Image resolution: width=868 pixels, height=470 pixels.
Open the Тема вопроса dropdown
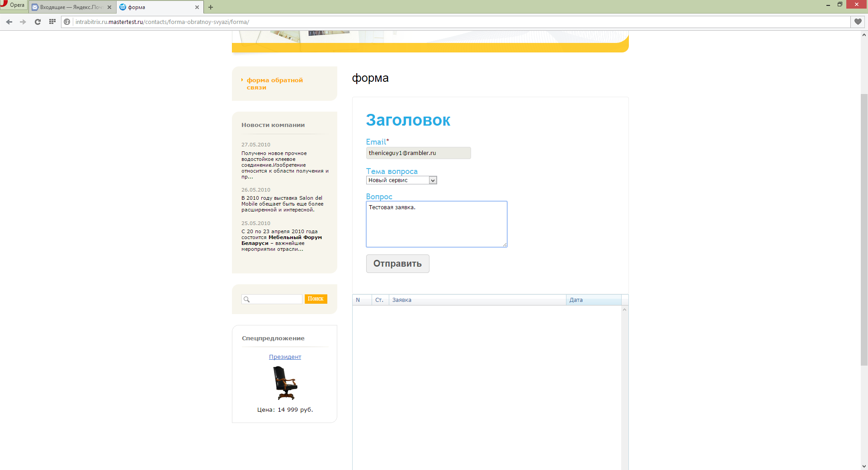[x=401, y=180]
